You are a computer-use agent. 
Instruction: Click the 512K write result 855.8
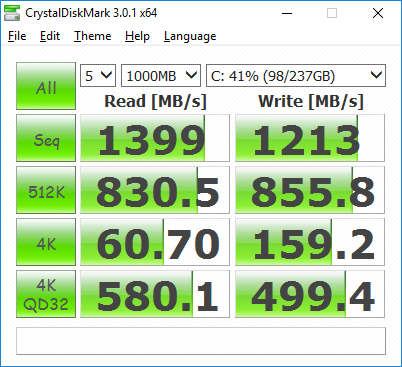click(310, 190)
